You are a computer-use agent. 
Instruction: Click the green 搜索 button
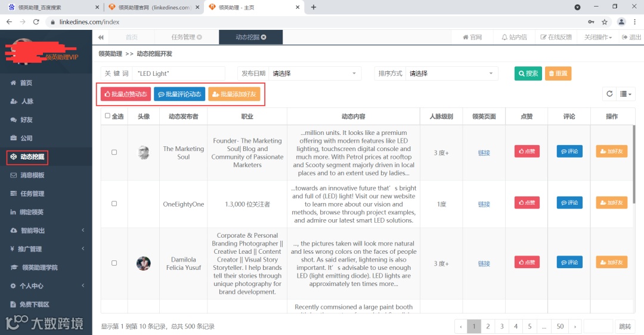(x=528, y=73)
